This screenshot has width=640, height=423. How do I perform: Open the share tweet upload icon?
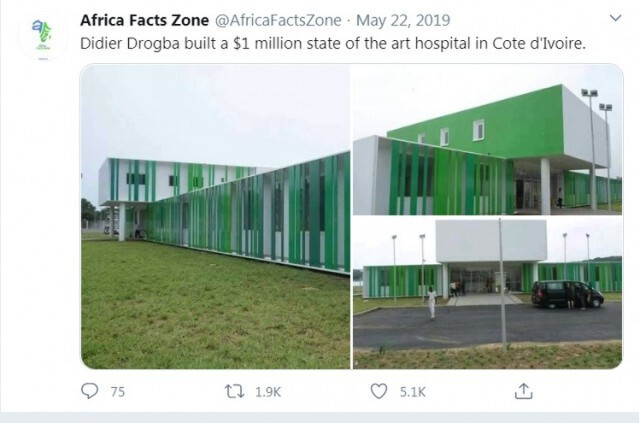pos(524,391)
